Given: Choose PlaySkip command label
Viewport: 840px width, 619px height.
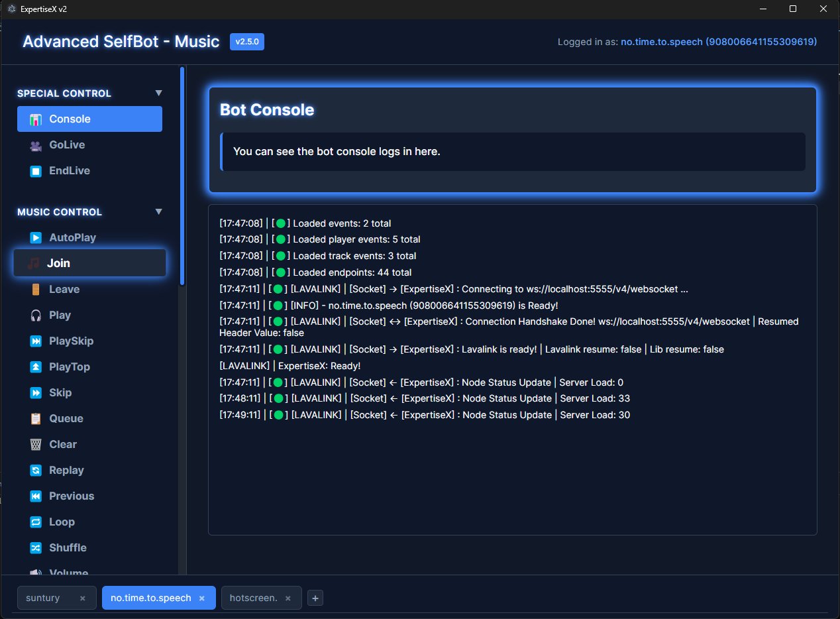Looking at the screenshot, I should [x=72, y=341].
